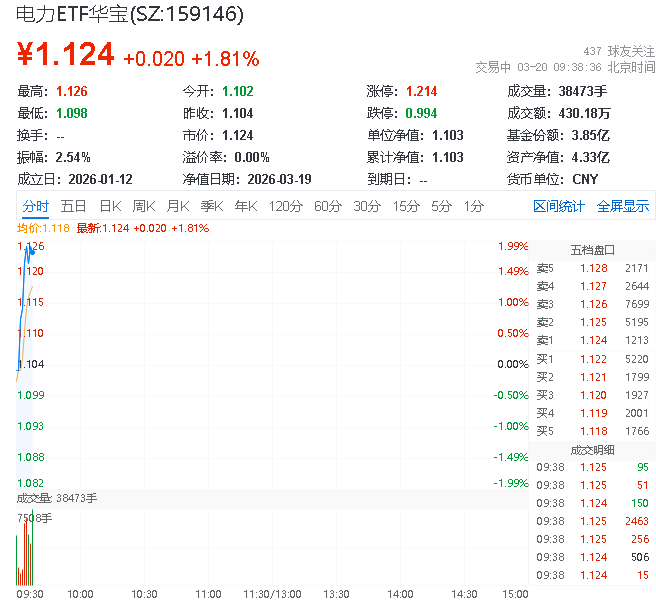The width and height of the screenshot is (656, 613).
Task: Open the 1分 chart tab
Action: point(474,206)
